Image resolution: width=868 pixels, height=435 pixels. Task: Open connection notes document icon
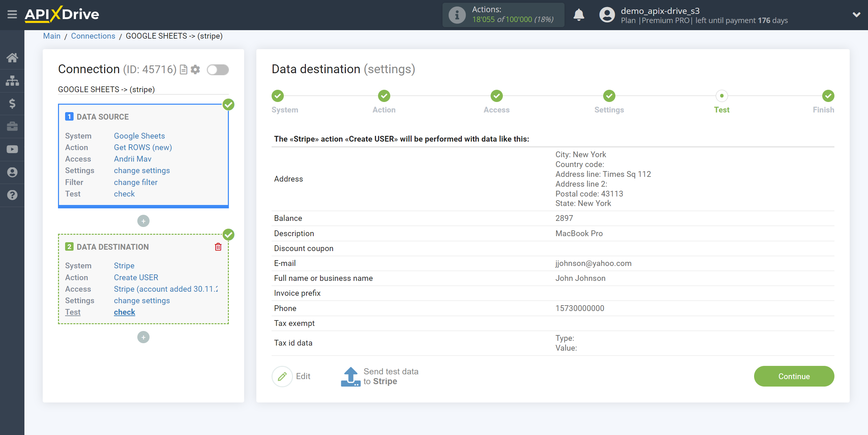pos(183,69)
